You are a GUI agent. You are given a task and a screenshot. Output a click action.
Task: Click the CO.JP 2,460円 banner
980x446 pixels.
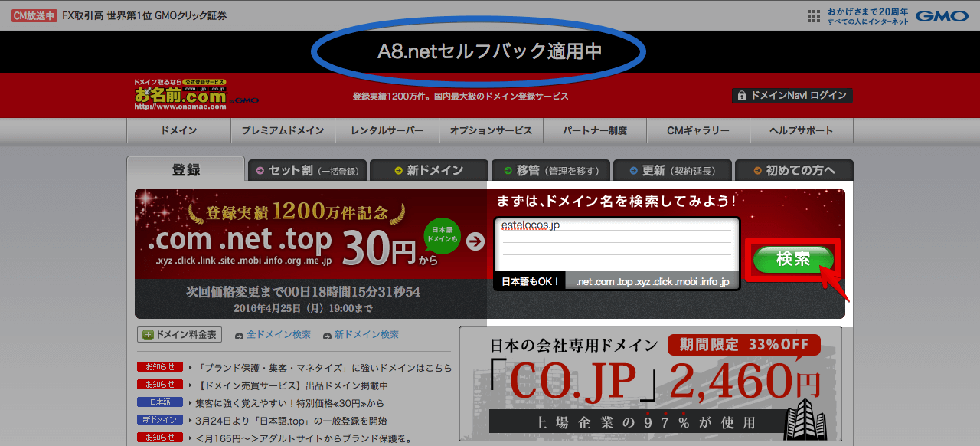(x=650, y=384)
